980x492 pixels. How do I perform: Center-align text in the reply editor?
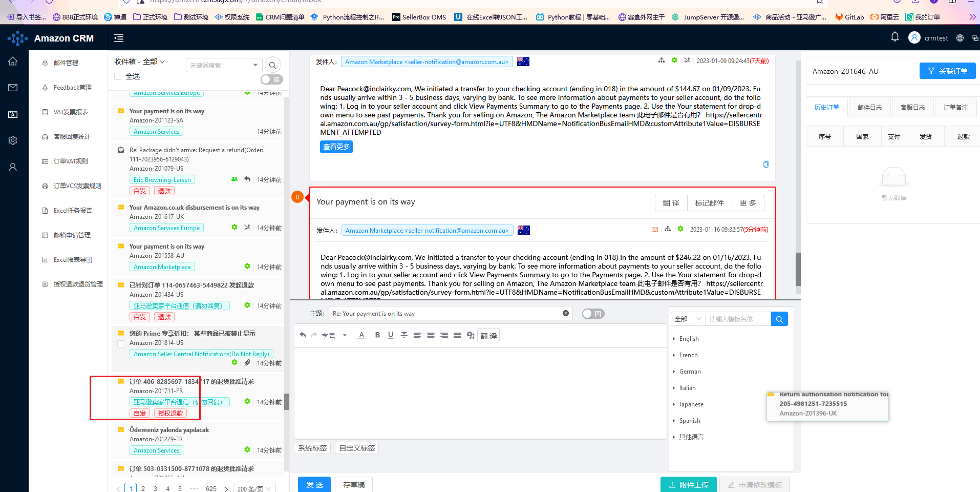(x=431, y=335)
